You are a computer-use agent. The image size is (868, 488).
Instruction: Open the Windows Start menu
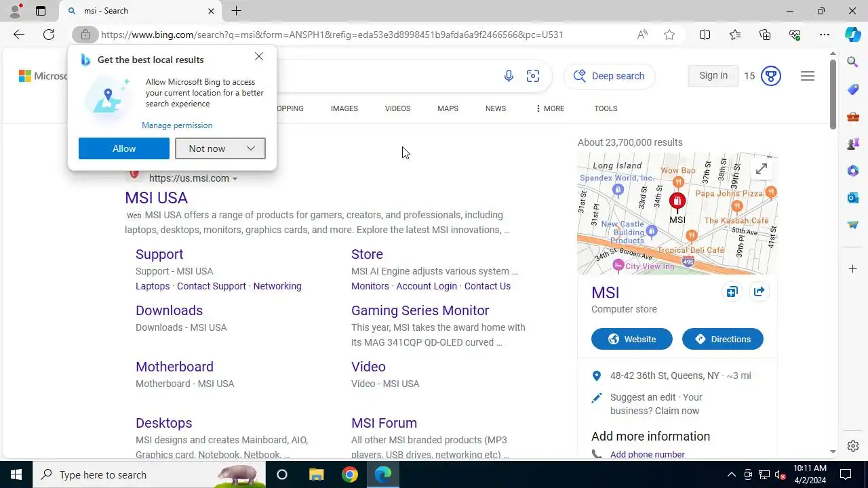tap(16, 474)
